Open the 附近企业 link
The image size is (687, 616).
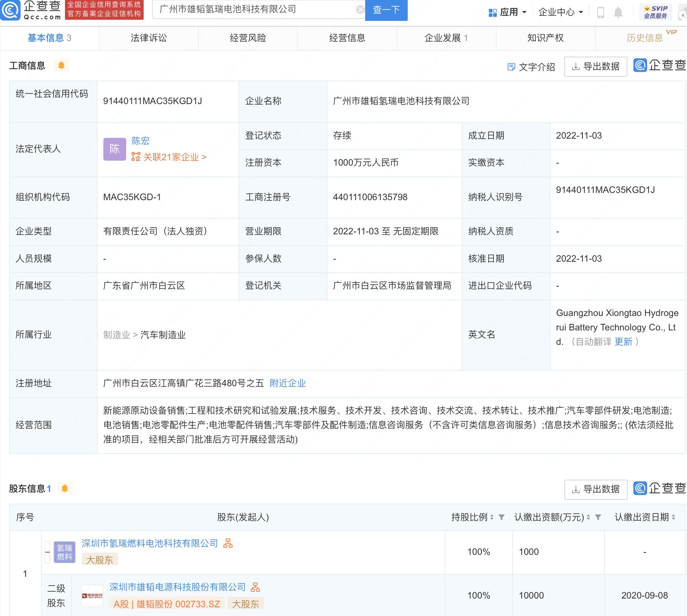[288, 383]
